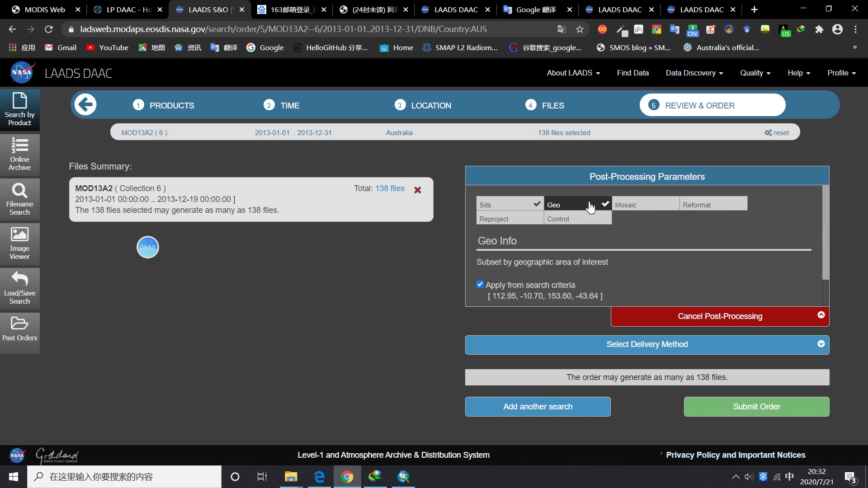This screenshot has height=488, width=868.
Task: Open the About LAADS dropdown menu
Action: tap(573, 73)
